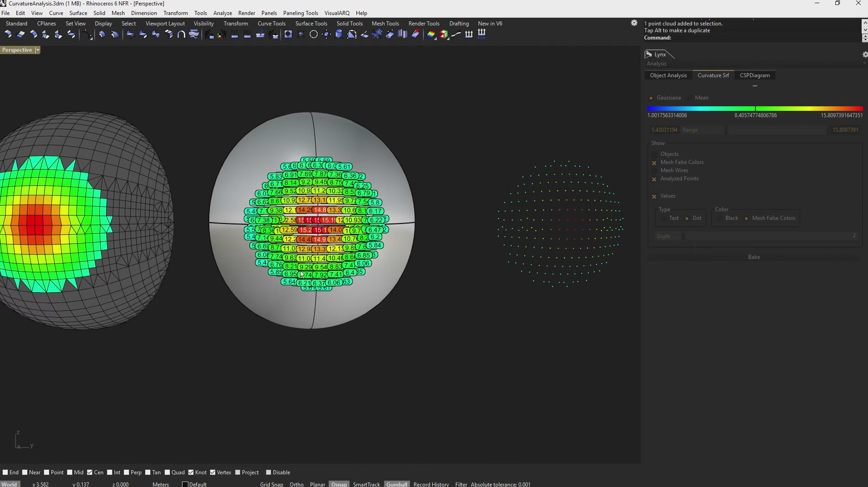This screenshot has height=487, width=868.
Task: Click the curvature analysis rainbow icon
Action: tap(431, 35)
